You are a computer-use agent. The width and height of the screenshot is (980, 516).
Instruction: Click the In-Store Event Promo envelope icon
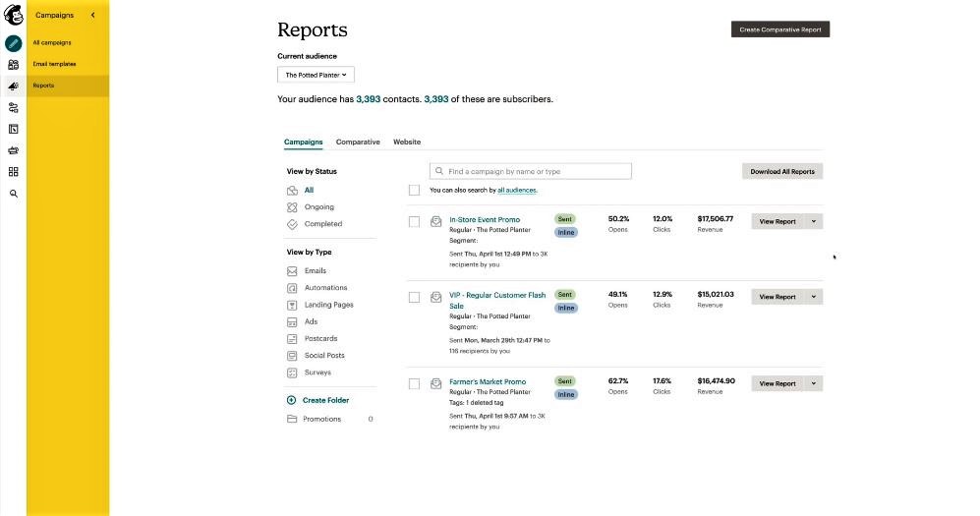click(436, 221)
